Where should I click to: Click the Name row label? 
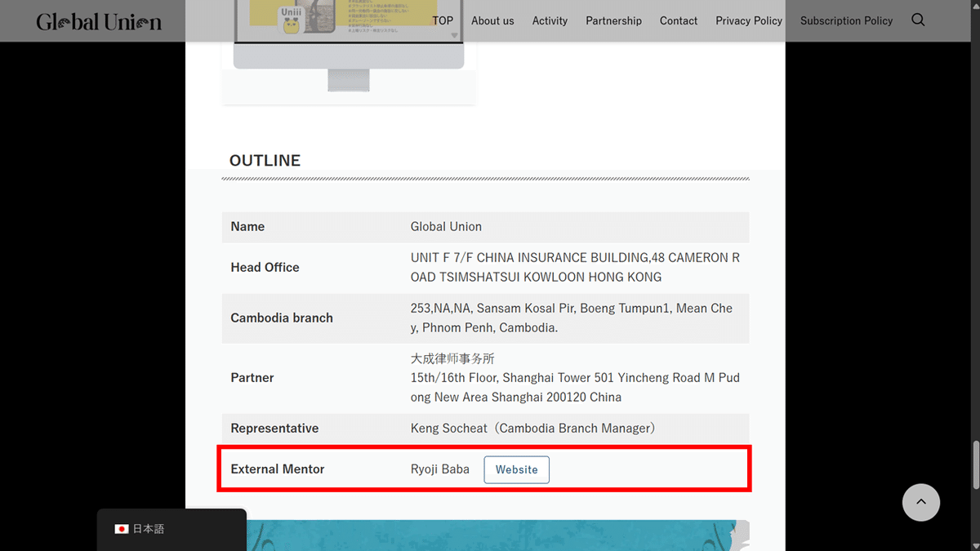pyautogui.click(x=247, y=226)
